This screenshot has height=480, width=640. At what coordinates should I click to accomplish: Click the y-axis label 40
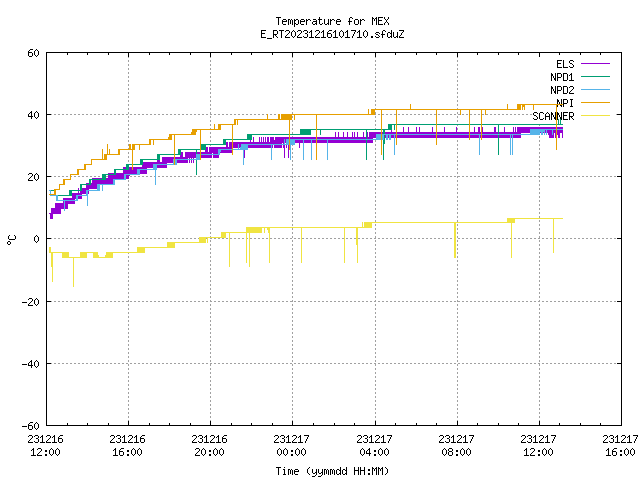[x=33, y=115]
